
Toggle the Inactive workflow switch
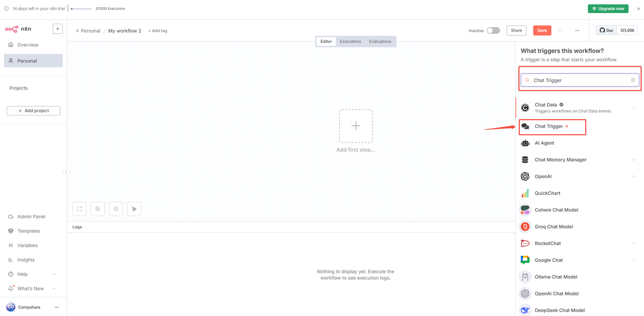click(x=493, y=31)
